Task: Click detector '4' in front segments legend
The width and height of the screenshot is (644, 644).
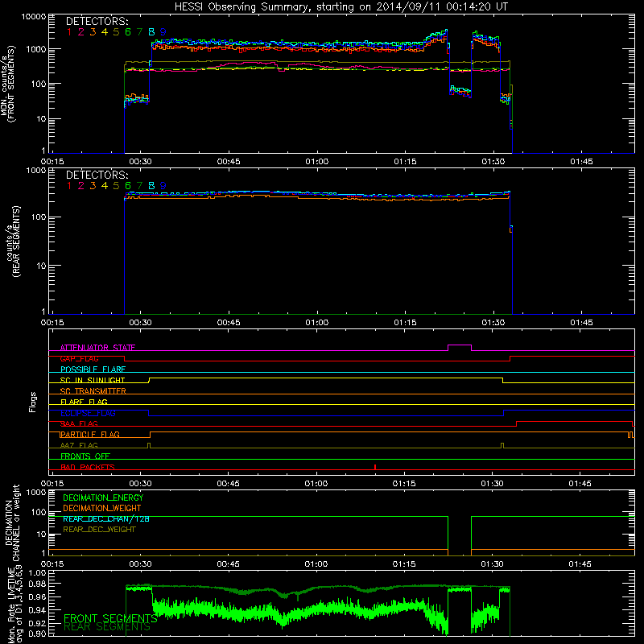Action: (105, 32)
